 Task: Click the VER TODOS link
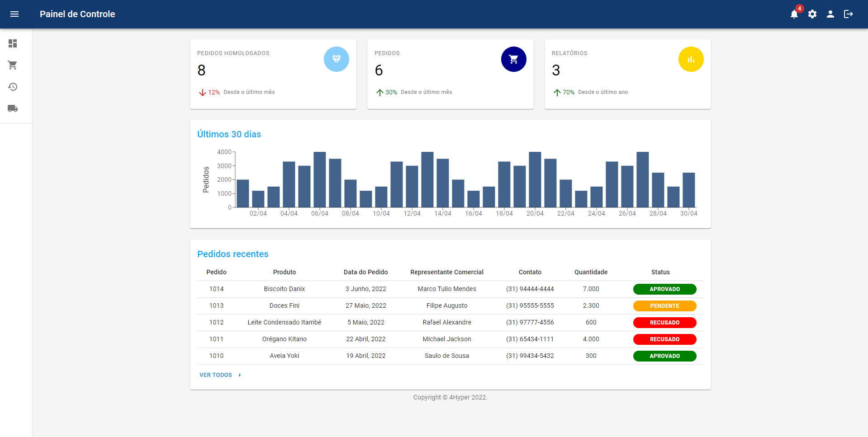tap(216, 375)
